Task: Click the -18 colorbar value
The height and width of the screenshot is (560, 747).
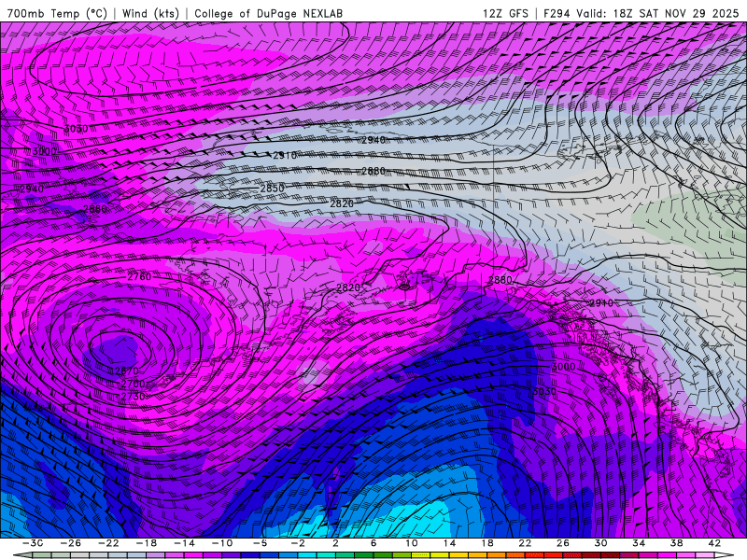Action: click(x=147, y=543)
